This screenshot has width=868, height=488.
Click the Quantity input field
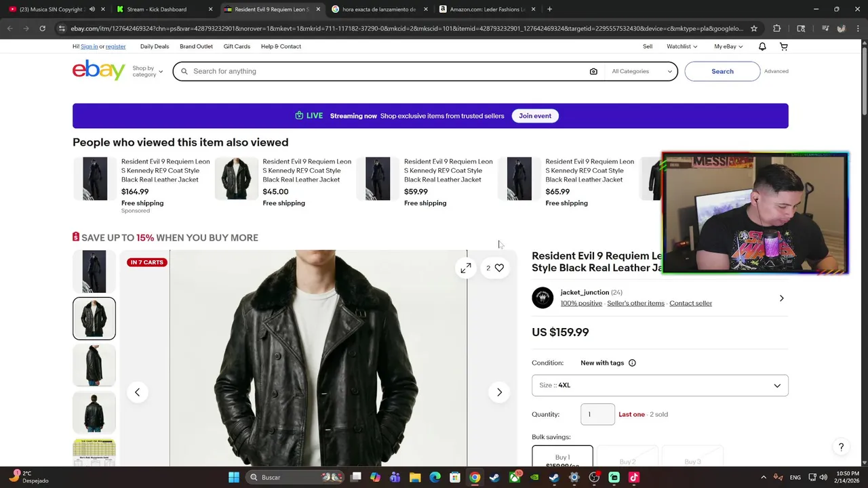(x=597, y=414)
